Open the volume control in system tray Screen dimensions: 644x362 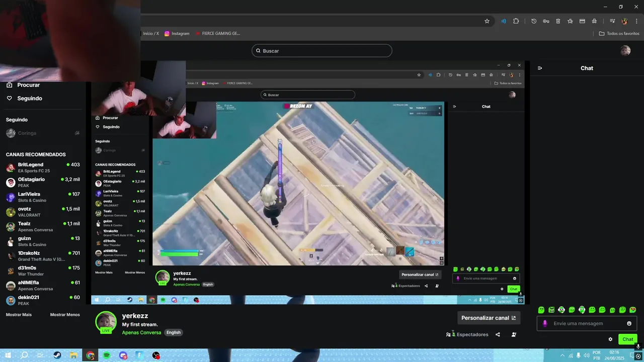587,355
